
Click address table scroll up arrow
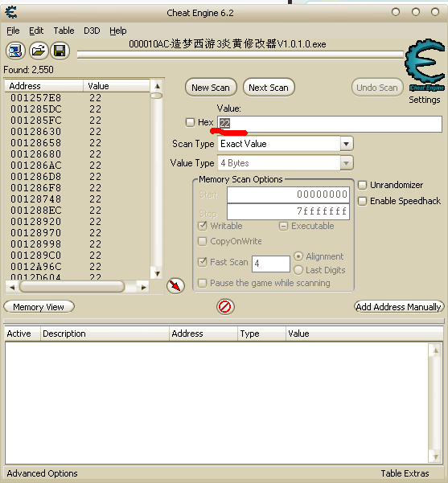point(435,350)
